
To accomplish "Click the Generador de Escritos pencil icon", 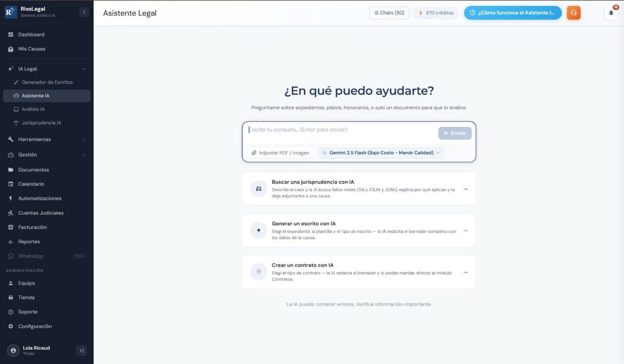I will 16,82.
